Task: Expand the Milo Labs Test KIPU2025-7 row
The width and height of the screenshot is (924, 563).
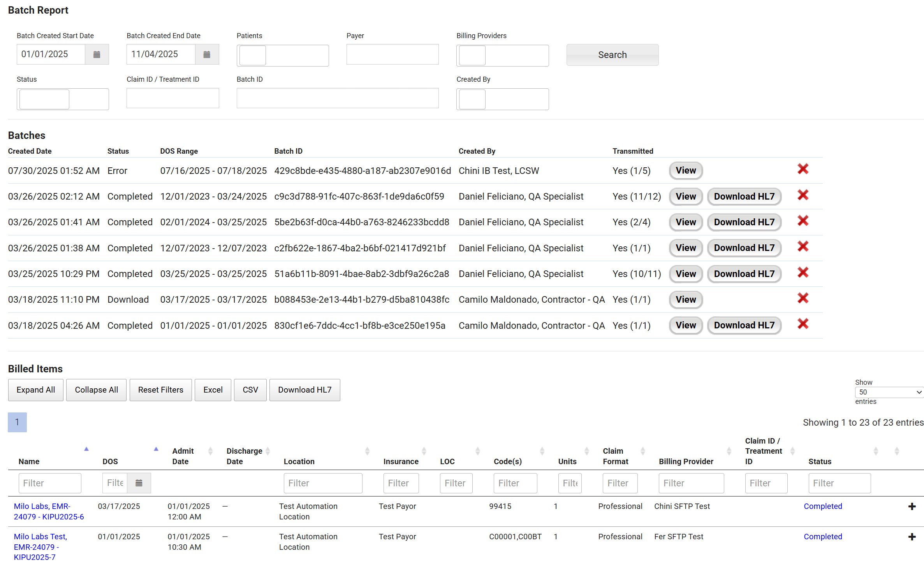Action: click(x=912, y=537)
